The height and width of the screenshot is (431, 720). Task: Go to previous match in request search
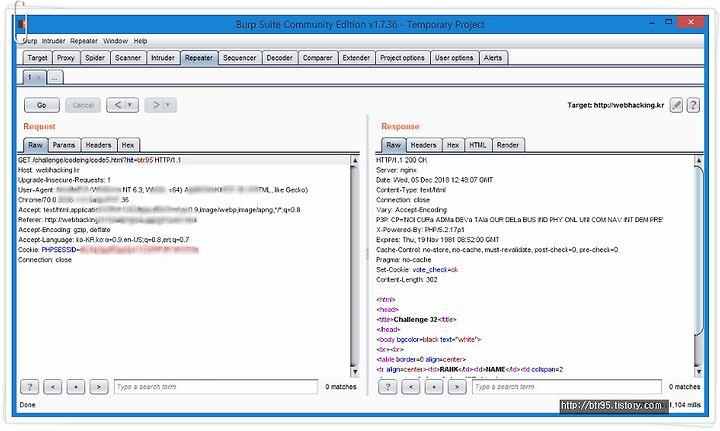coord(53,387)
